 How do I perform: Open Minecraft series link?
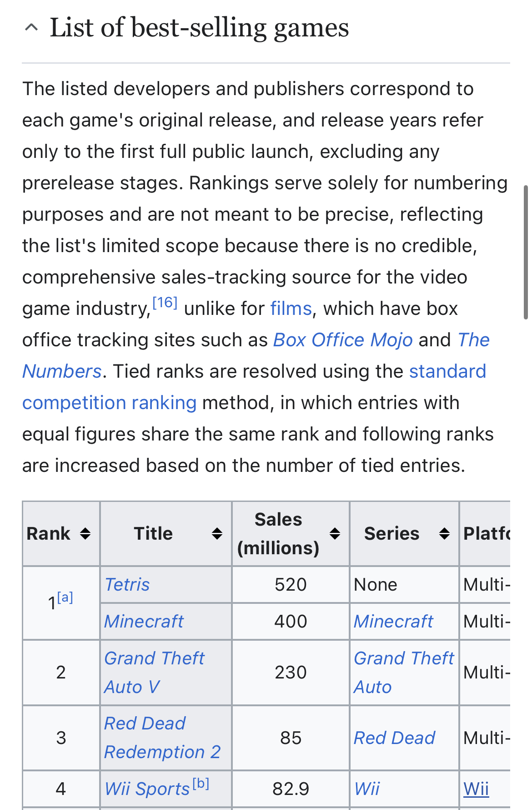(x=393, y=621)
